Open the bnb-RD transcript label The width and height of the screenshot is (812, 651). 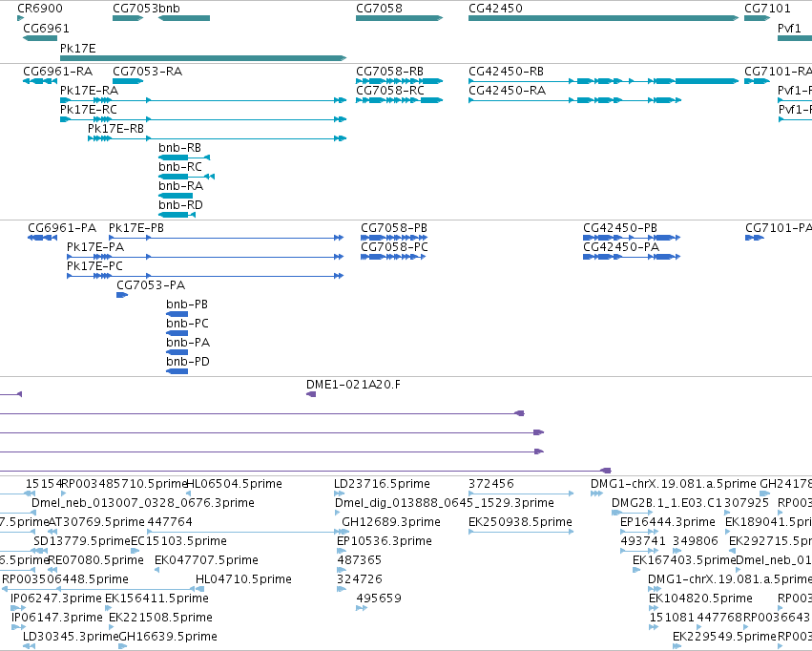click(180, 205)
